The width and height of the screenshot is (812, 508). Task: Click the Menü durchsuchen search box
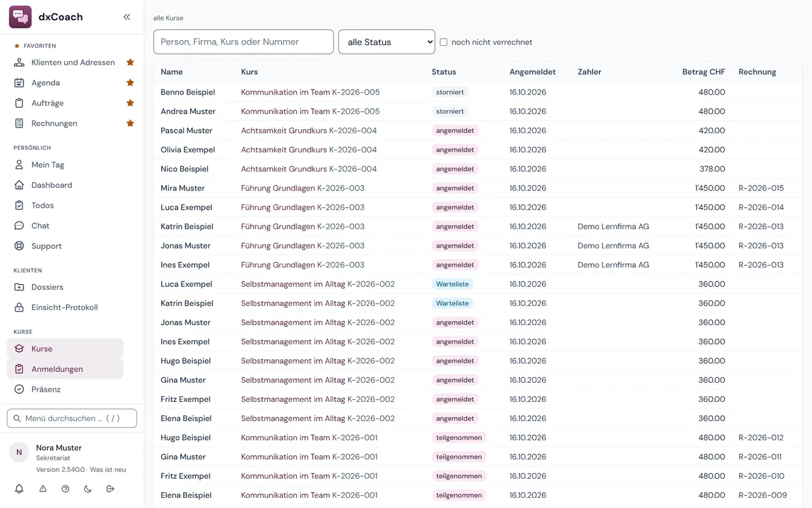(x=72, y=418)
